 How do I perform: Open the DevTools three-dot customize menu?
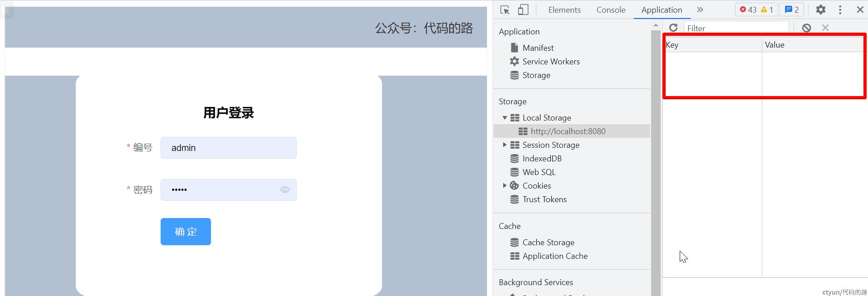[840, 10]
